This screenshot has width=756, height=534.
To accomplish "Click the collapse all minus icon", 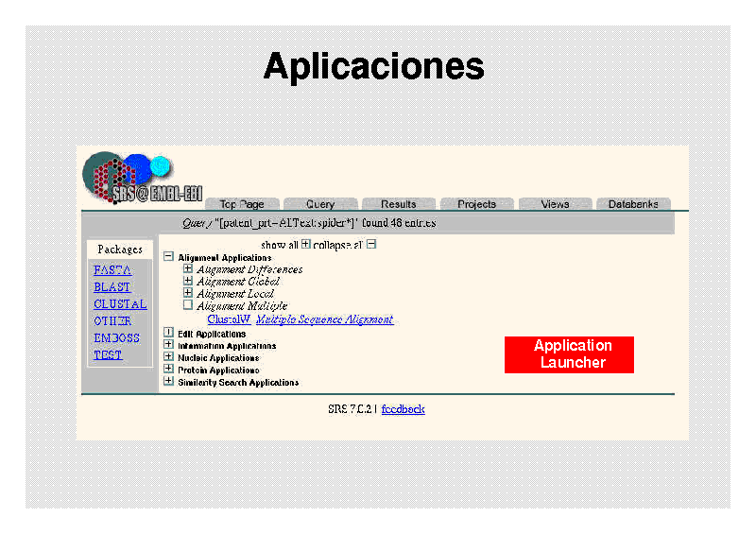I will click(371, 244).
